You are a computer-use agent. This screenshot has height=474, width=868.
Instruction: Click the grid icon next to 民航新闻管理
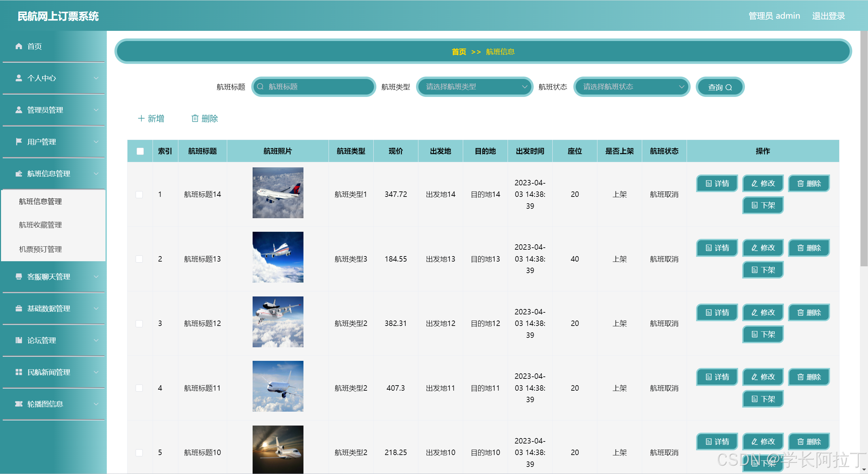click(19, 372)
